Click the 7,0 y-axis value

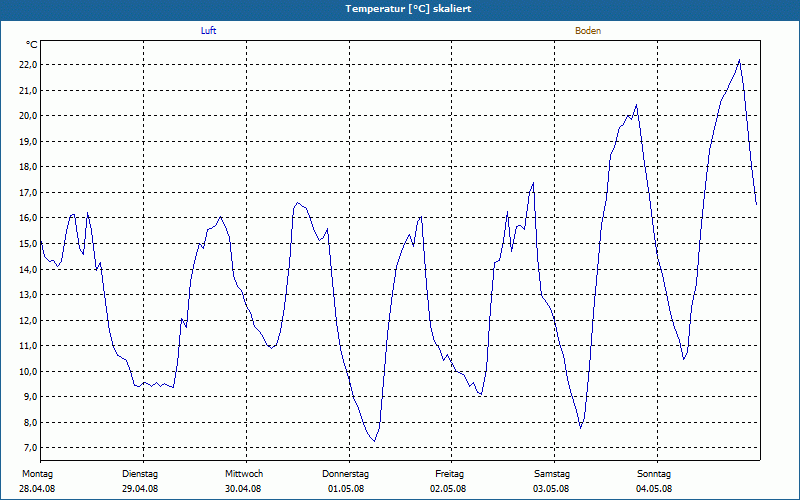[30, 448]
